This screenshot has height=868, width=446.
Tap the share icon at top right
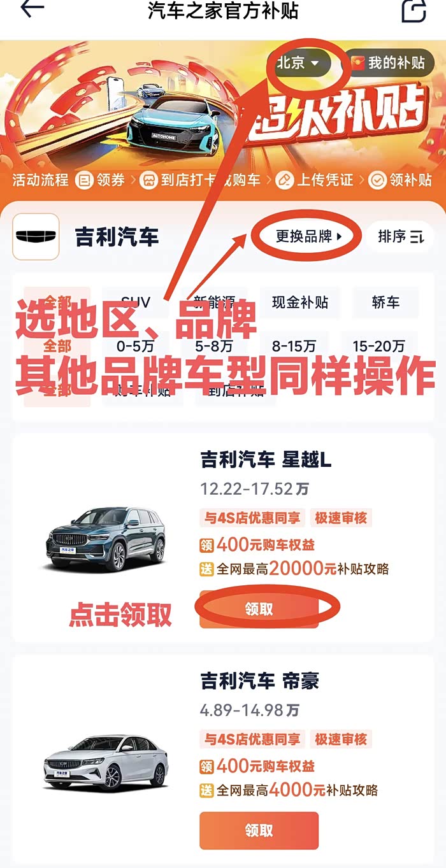click(x=413, y=10)
